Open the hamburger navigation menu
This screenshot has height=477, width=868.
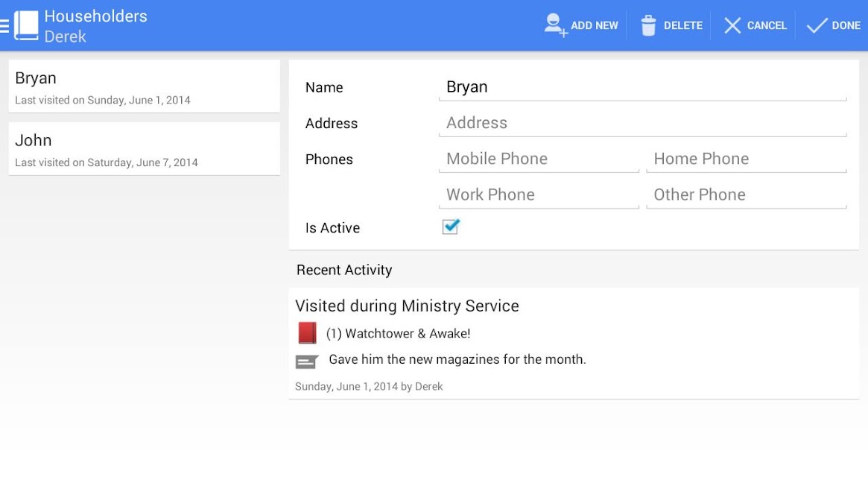pos(4,25)
